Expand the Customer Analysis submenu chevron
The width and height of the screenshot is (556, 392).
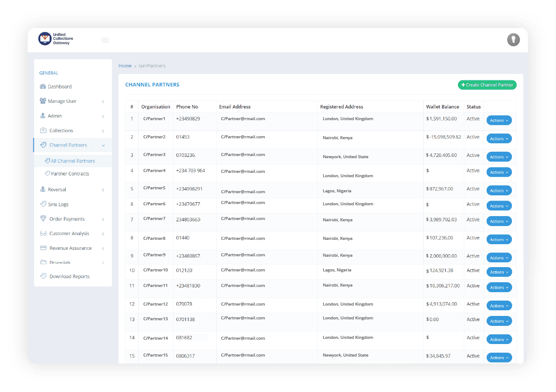[103, 234]
